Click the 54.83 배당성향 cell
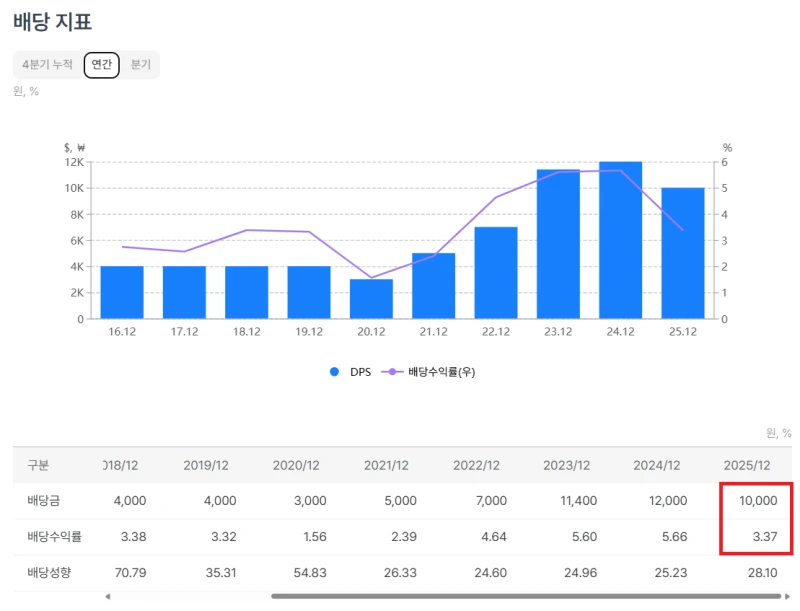Screen dimensions: 800x611 point(310,573)
